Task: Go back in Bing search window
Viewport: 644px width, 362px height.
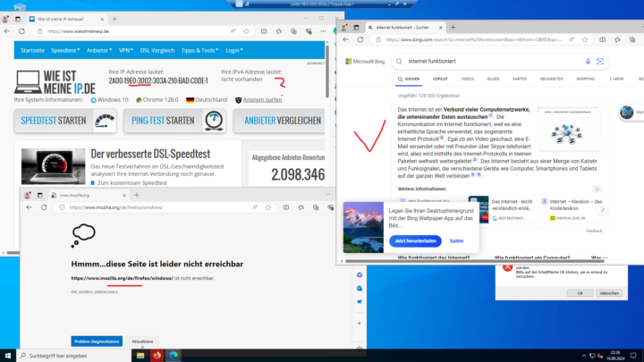Action: 345,40
